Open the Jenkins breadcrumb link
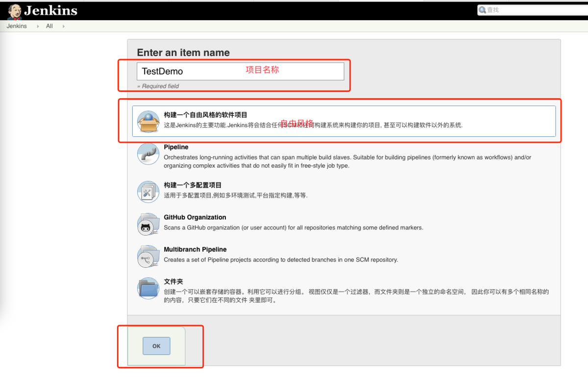This screenshot has width=588, height=382. (17, 26)
